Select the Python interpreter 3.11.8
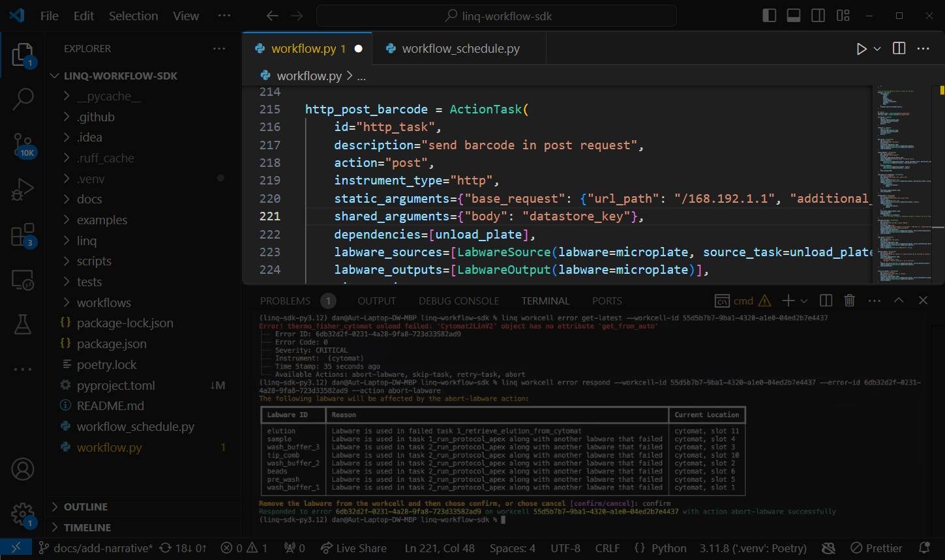This screenshot has height=560, width=945. (753, 548)
